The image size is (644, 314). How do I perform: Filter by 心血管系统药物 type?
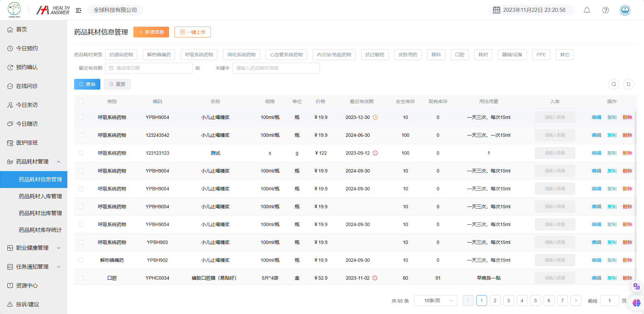[286, 55]
